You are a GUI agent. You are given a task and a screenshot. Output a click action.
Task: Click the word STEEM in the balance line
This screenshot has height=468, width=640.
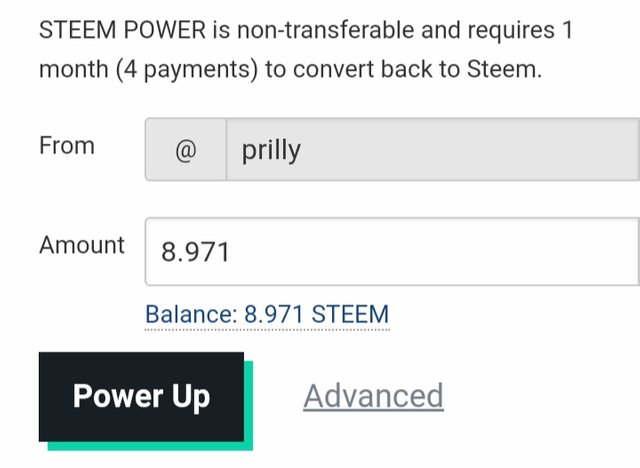coord(350,315)
